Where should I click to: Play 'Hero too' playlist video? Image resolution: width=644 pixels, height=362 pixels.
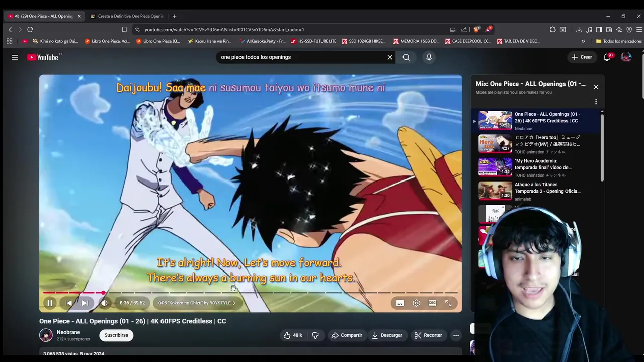(536, 144)
